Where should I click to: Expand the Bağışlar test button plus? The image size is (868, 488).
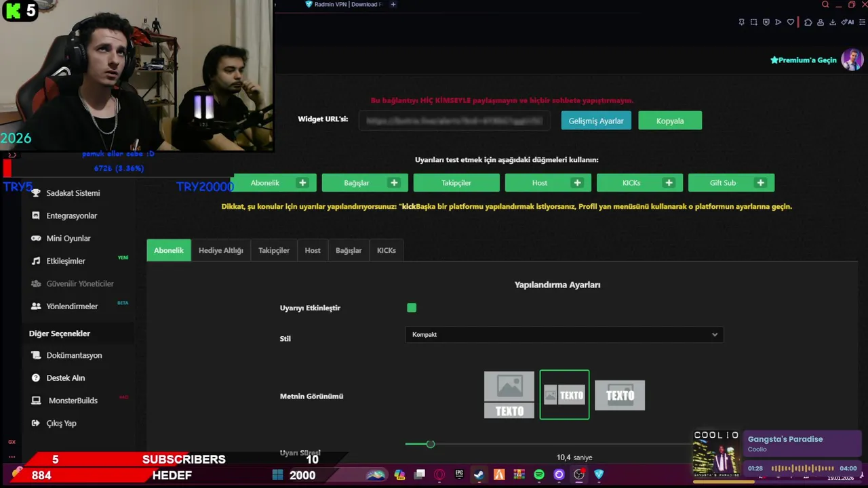pyautogui.click(x=394, y=183)
